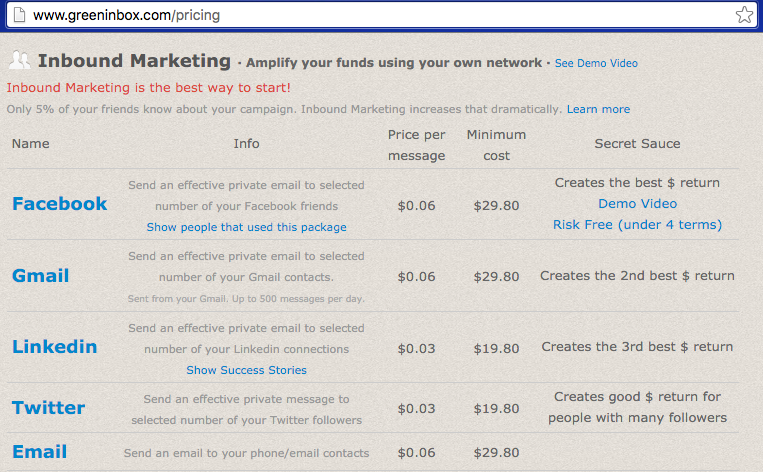This screenshot has height=472, width=763.
Task: Select the Inbound Marketing heading
Action: pos(134,61)
